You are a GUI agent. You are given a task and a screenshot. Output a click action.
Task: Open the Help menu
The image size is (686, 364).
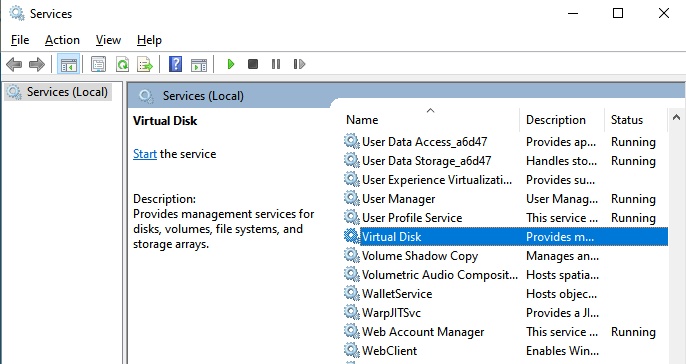tap(149, 40)
